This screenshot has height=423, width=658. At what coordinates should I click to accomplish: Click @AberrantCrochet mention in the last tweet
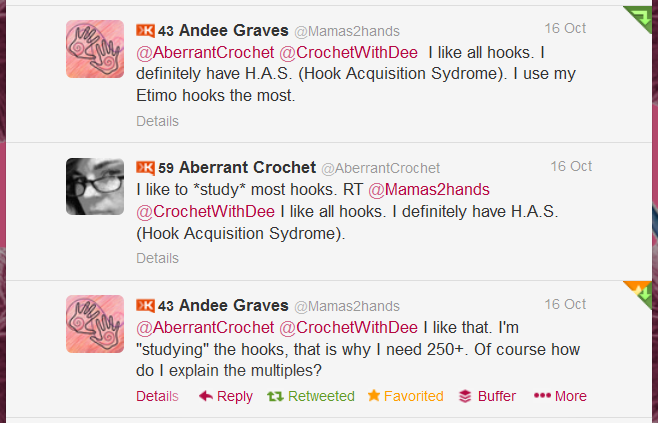(x=203, y=327)
